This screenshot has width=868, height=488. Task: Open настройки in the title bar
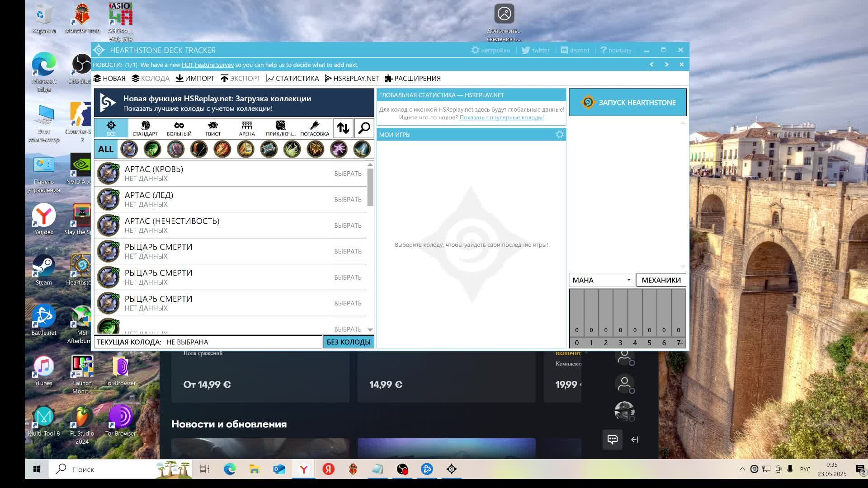click(491, 50)
